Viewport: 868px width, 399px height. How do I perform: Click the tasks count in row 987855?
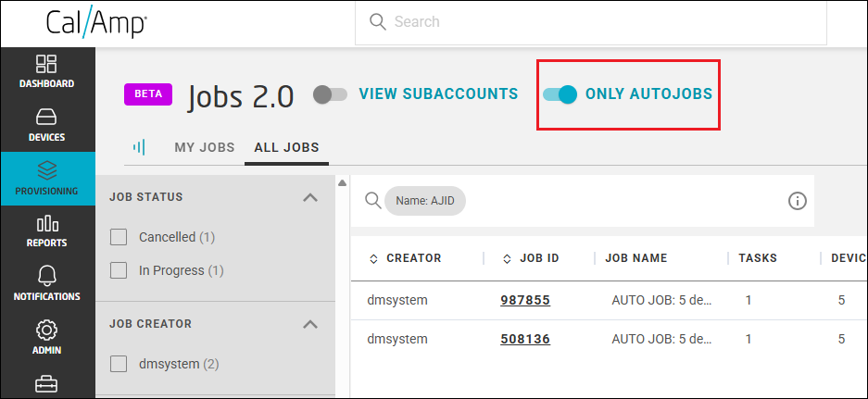748,301
